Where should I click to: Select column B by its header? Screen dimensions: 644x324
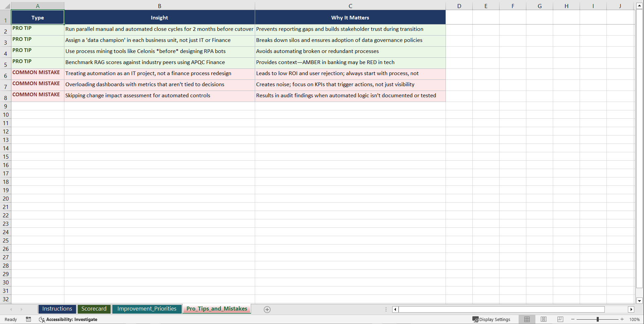[159, 5]
